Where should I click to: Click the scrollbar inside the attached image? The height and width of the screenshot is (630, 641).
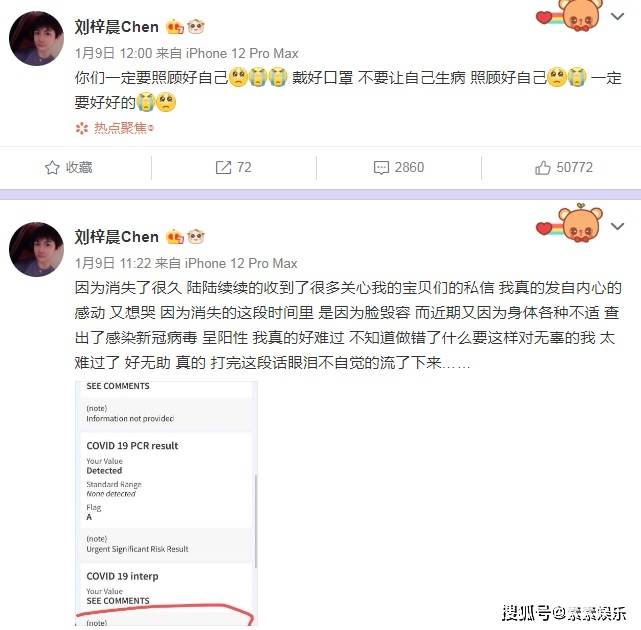pyautogui.click(x=256, y=520)
